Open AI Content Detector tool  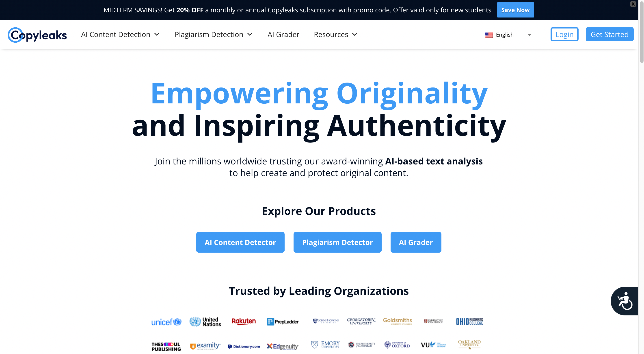pyautogui.click(x=240, y=242)
